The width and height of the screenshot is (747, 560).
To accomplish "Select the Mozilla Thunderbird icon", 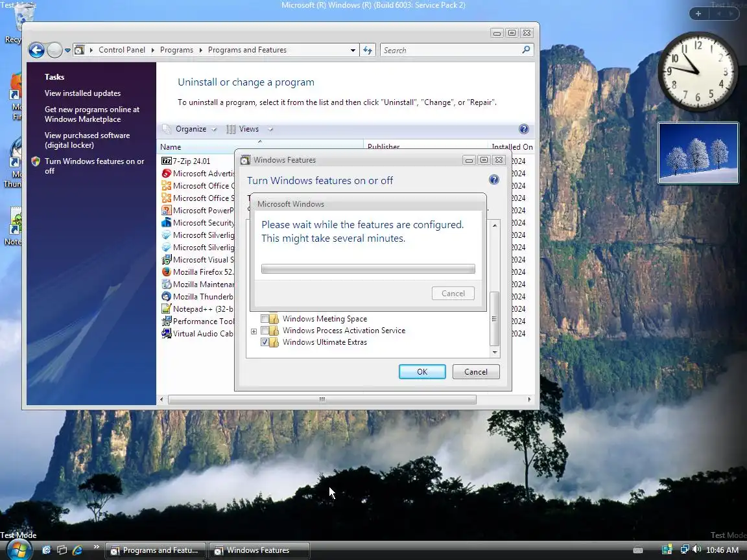I will pyautogui.click(x=166, y=297).
